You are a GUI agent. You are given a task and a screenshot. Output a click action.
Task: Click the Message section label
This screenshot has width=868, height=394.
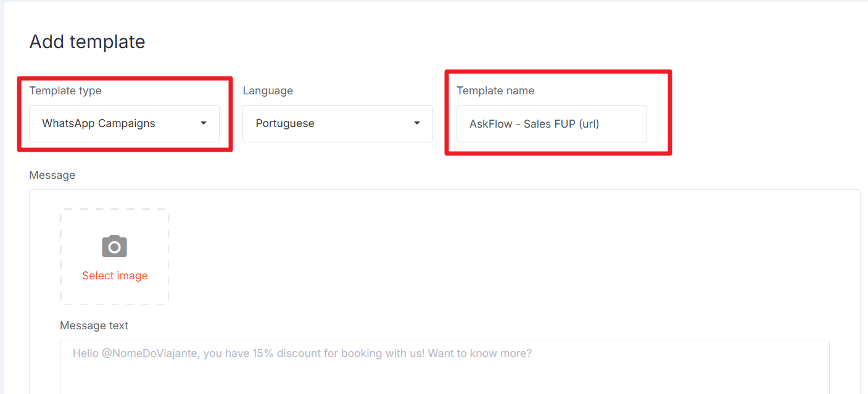point(52,175)
